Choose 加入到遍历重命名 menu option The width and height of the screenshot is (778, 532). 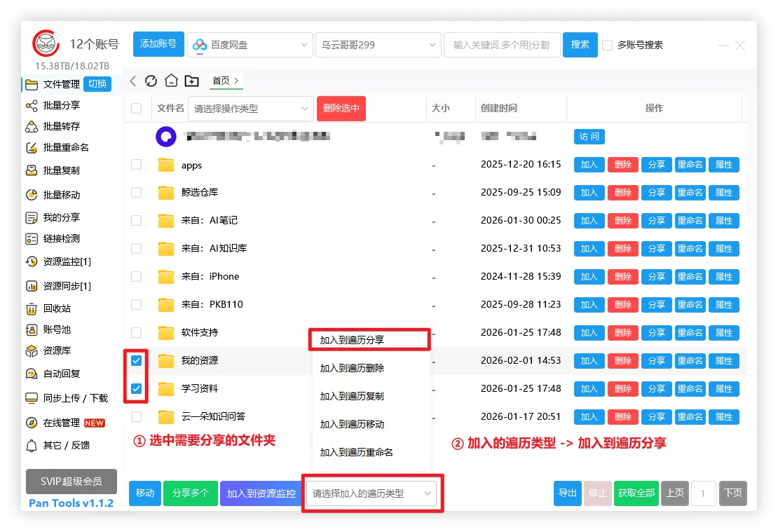357,452
